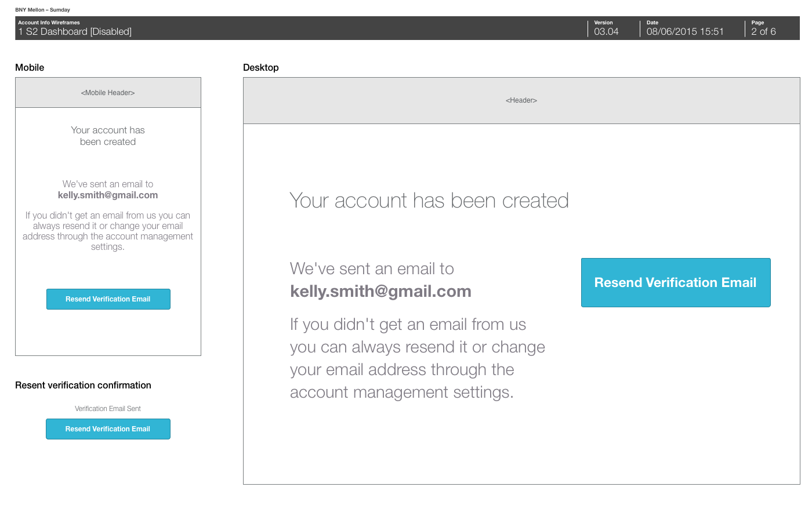
Task: Click the 'BNY Mellon – Sumday' project label
Action: point(42,10)
